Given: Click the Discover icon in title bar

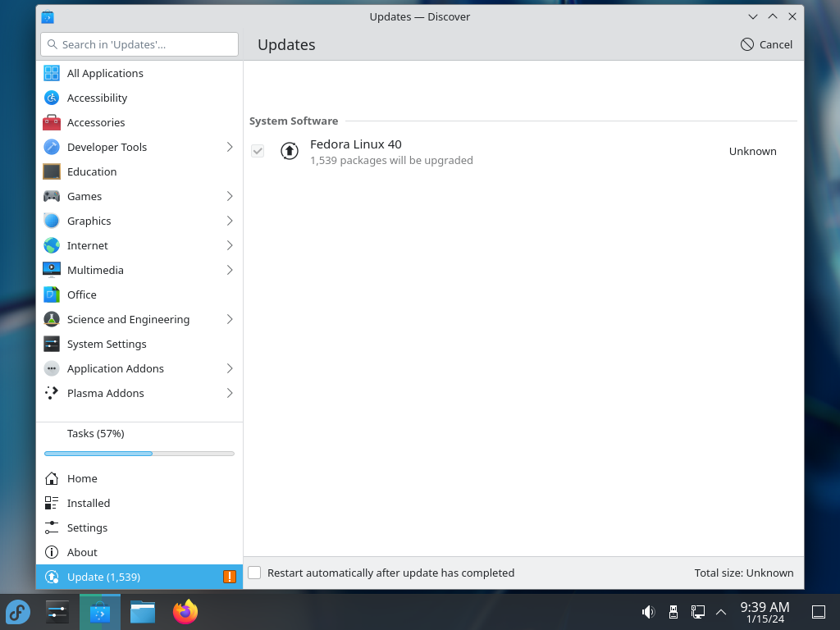Looking at the screenshot, I should pyautogui.click(x=48, y=16).
